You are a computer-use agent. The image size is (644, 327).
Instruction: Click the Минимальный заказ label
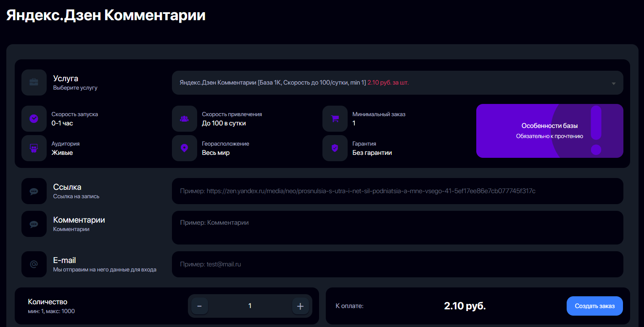click(379, 114)
